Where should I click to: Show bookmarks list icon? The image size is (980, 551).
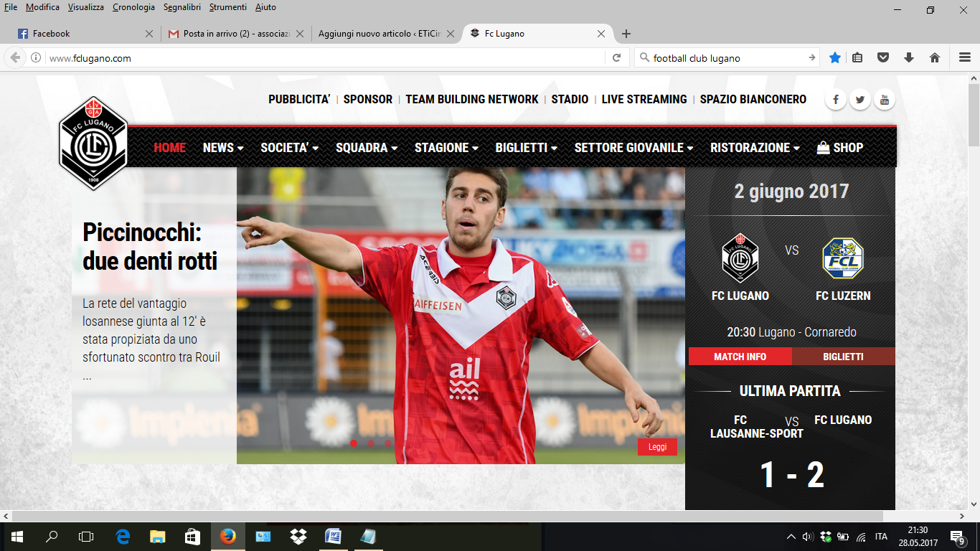tap(857, 58)
